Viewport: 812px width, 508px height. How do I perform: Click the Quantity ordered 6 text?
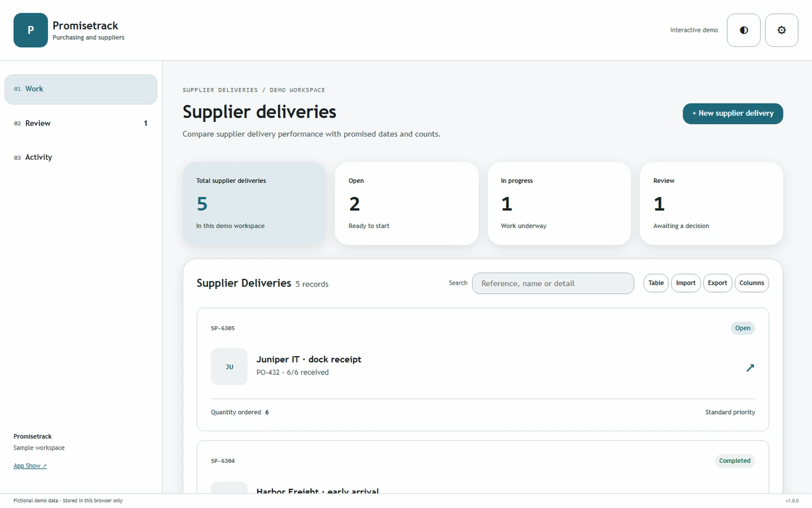click(240, 412)
